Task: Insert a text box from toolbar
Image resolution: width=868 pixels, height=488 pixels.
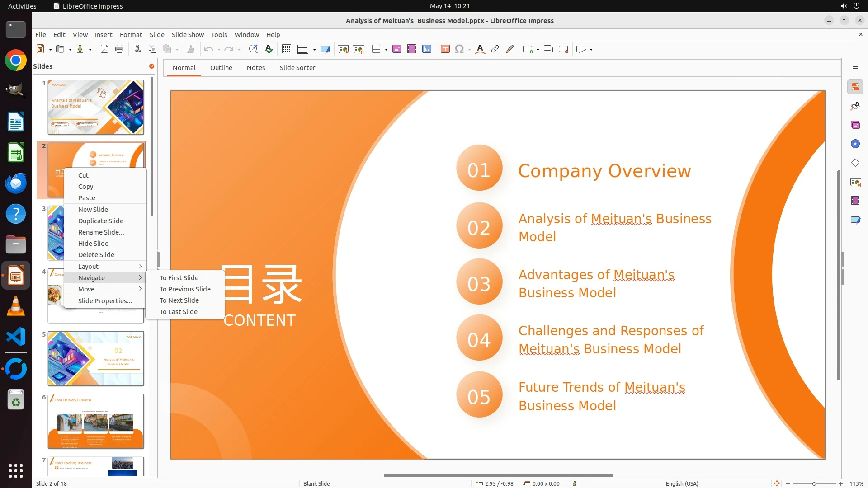Action: tap(445, 49)
